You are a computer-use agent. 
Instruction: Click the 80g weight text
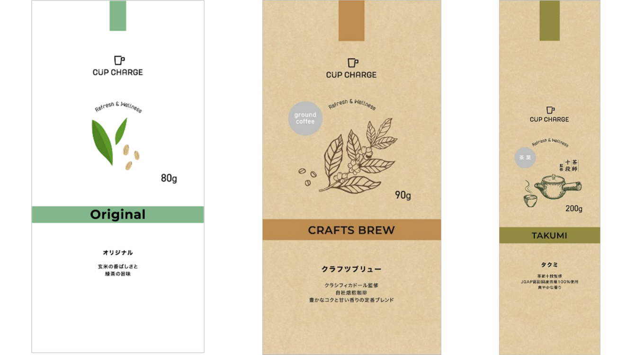(x=169, y=178)
